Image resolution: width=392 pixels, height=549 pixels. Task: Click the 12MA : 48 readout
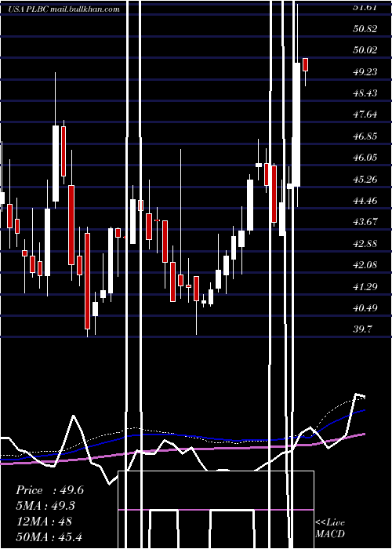[44, 521]
